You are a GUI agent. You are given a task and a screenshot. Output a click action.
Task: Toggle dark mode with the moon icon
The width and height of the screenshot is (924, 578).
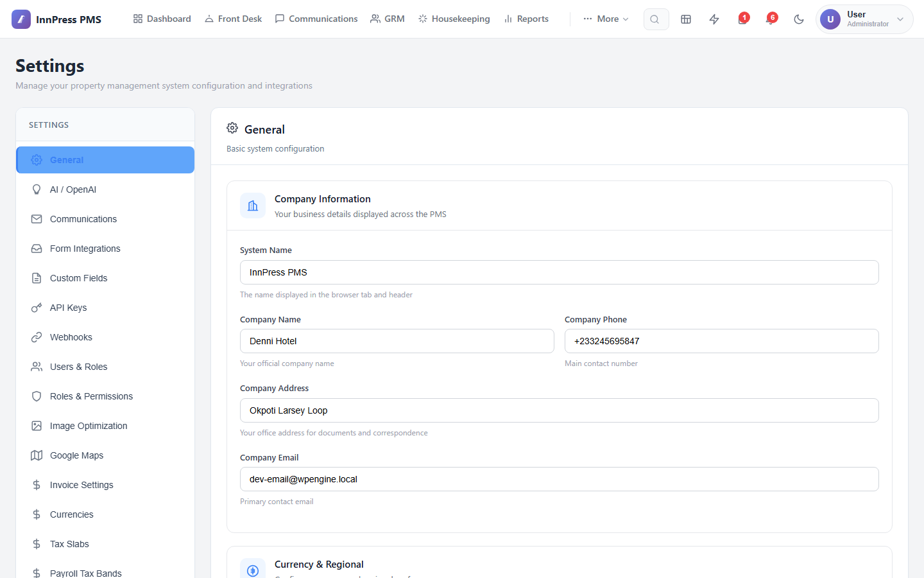point(799,19)
